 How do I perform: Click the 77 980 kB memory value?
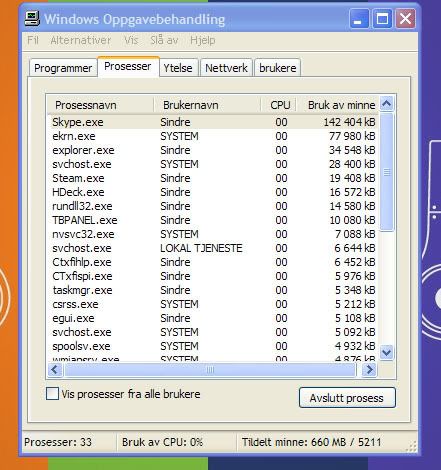pyautogui.click(x=352, y=136)
